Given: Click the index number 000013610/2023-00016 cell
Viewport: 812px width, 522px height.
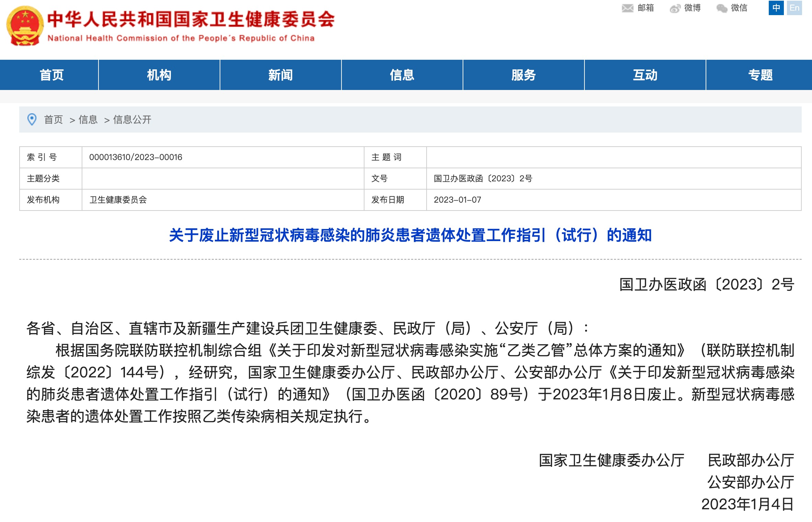Looking at the screenshot, I should [x=136, y=157].
